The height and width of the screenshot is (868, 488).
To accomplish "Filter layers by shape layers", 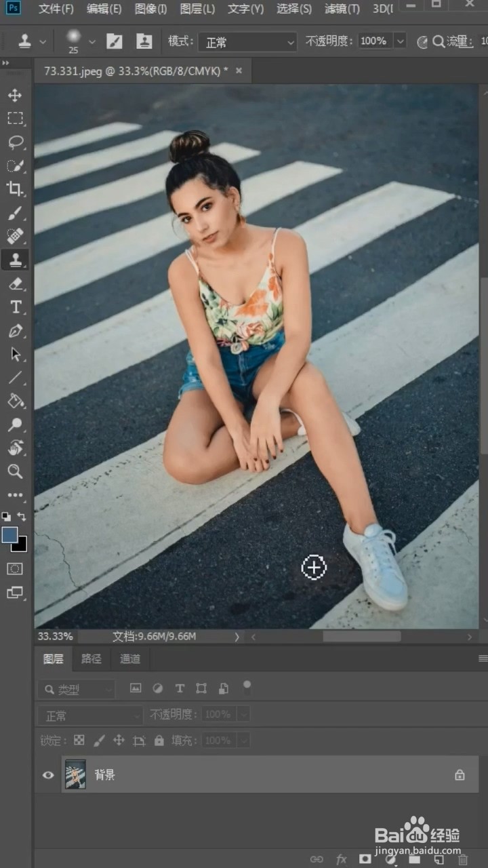I will (x=201, y=688).
